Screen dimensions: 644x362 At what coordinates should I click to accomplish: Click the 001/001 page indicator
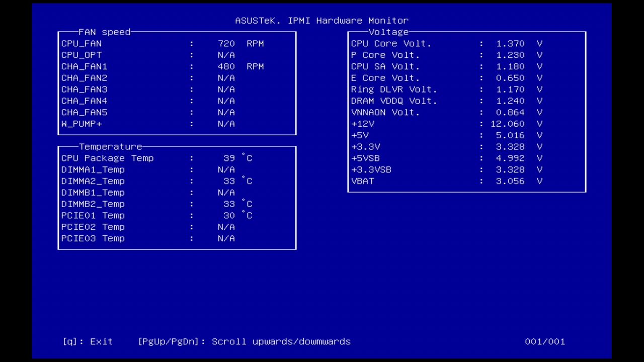click(x=545, y=341)
